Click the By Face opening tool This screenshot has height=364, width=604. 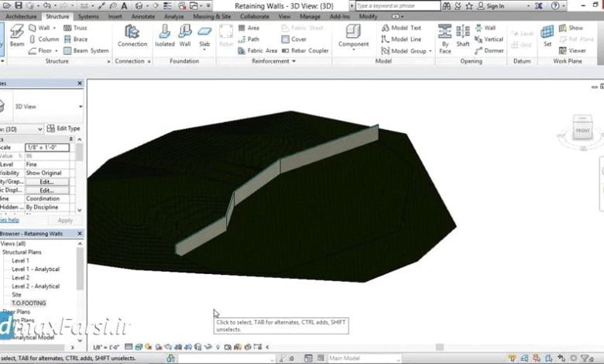[x=445, y=36]
